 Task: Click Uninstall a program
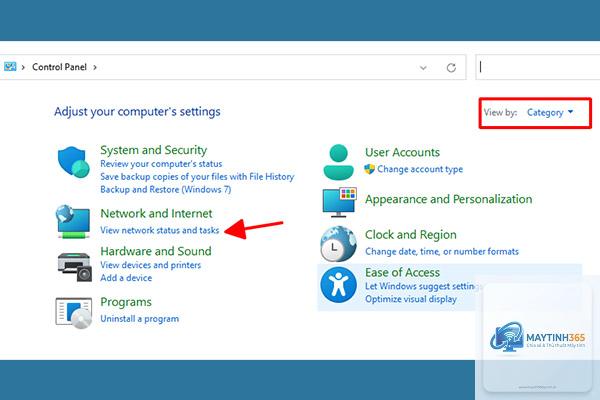[x=140, y=318]
